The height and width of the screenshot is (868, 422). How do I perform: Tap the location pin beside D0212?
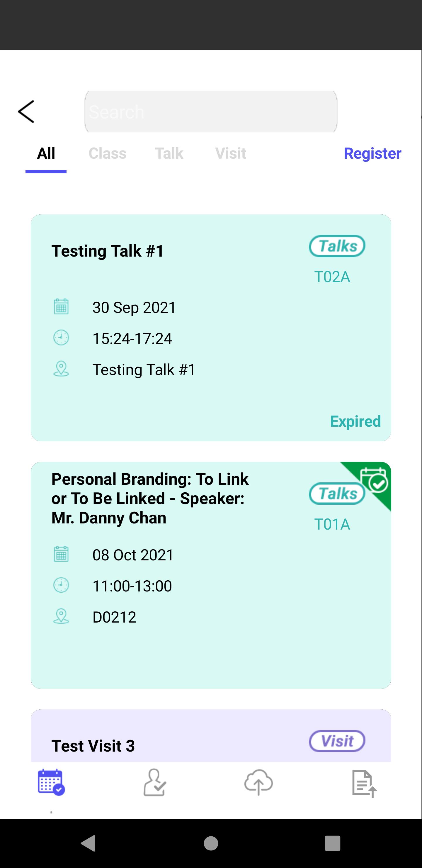point(61,616)
